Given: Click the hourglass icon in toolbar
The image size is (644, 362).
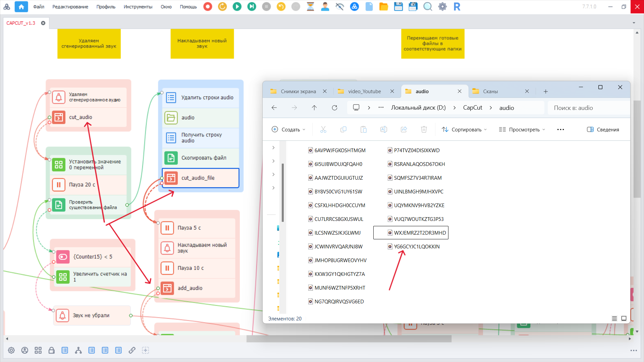Looking at the screenshot, I should [310, 6].
